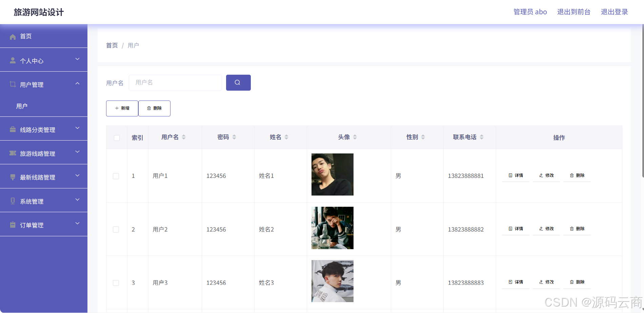Click the icon beside 最新线路管理
644x313 pixels.
point(13,177)
